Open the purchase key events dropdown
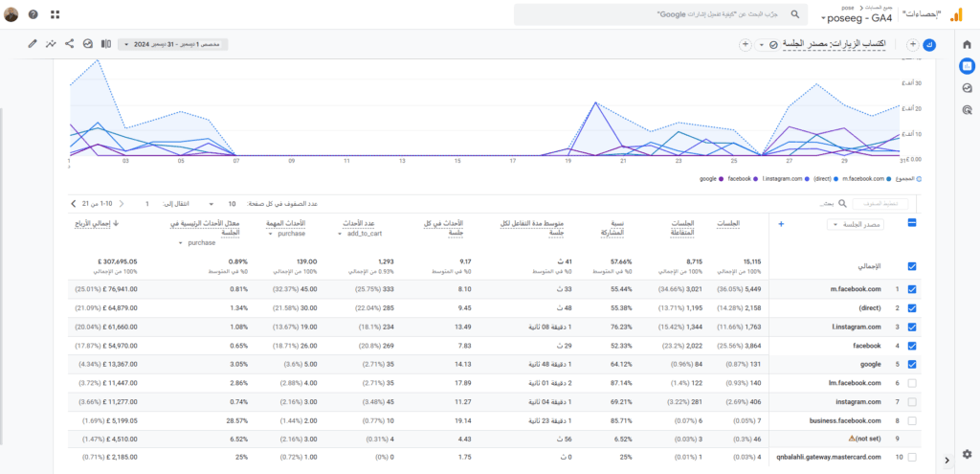Viewport: 980px width, 474px height. coord(287,234)
